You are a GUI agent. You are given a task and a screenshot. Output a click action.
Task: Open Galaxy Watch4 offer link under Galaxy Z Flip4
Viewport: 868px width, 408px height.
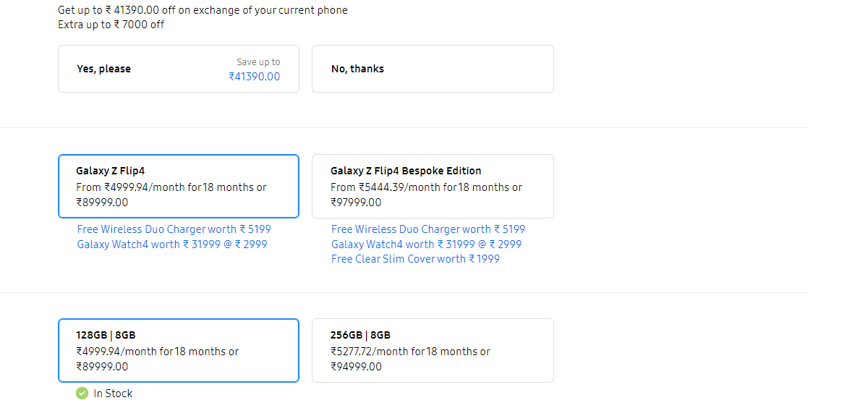tap(172, 245)
